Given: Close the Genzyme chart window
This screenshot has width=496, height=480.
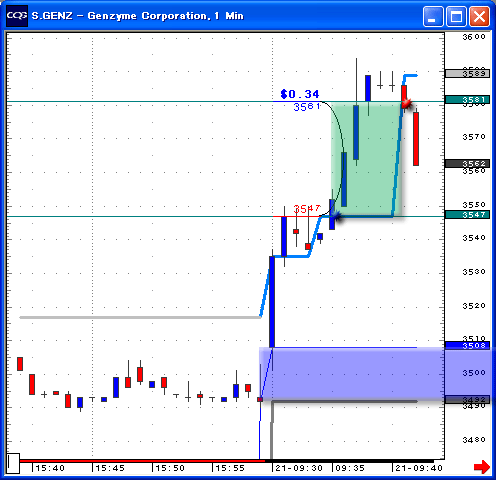Looking at the screenshot, I should click(479, 16).
